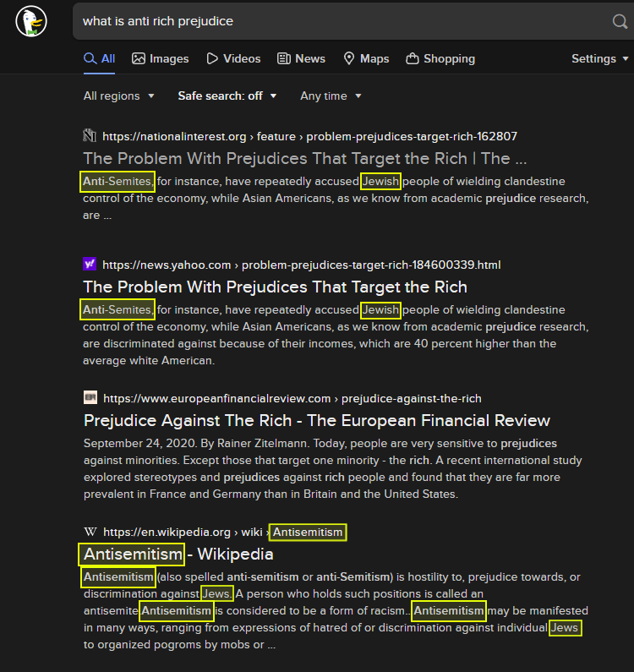Open the Settings dropdown menu
The height and width of the screenshot is (672, 634).
(599, 58)
